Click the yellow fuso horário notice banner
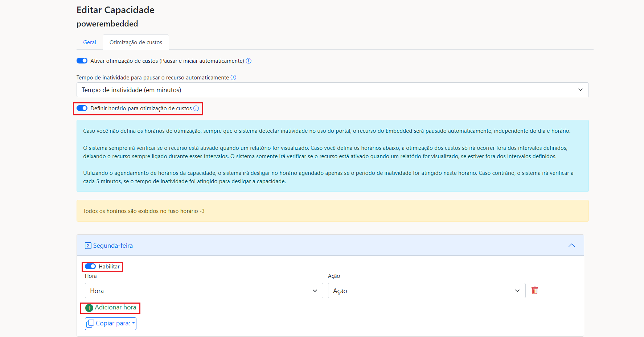This screenshot has height=337, width=644. pos(332,211)
